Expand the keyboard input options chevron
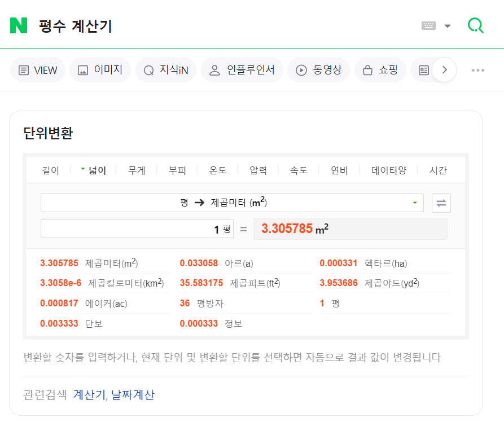Image resolution: width=504 pixels, height=422 pixels. coord(446,25)
